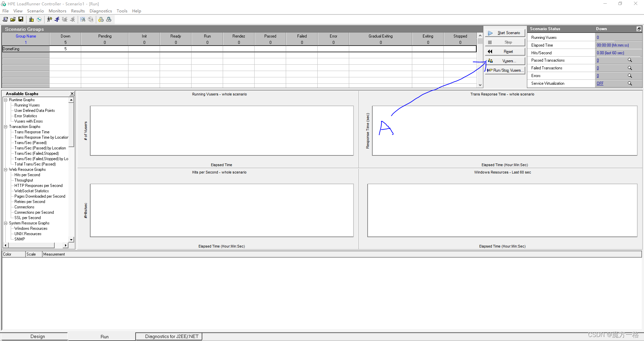This screenshot has height=341, width=644.
Task: Collapse Transaction Graphs tree node
Action: [6, 127]
